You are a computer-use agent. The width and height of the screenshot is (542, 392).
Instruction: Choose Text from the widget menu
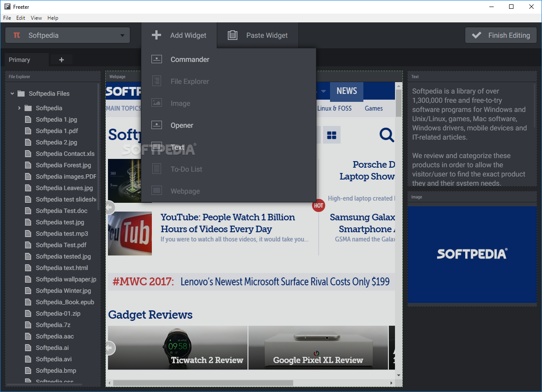pos(229,147)
